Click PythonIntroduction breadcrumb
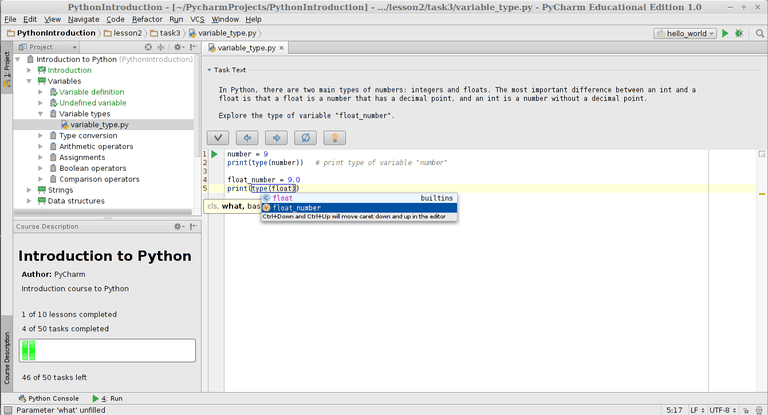The image size is (768, 415). [x=51, y=33]
